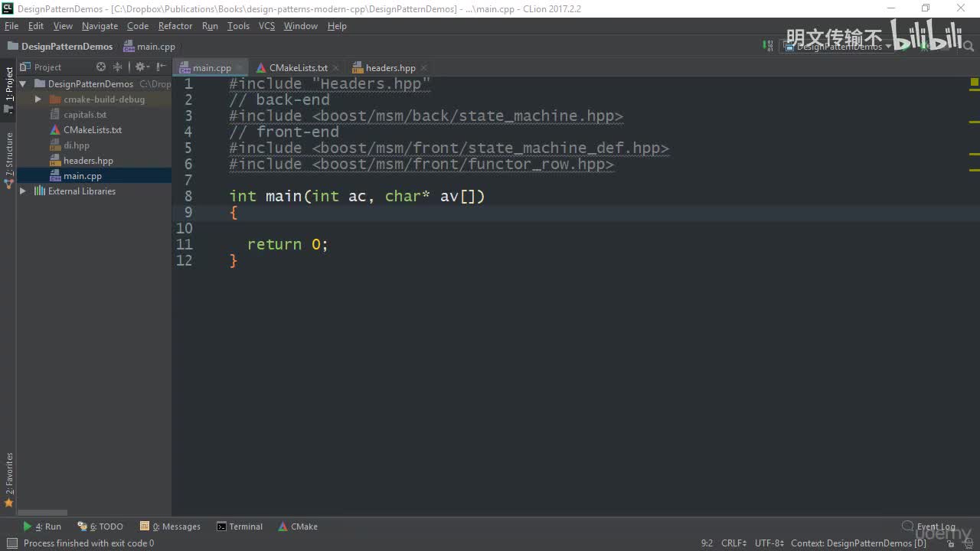Close the CMakeLists.txt editor tab
Image resolution: width=980 pixels, height=551 pixels.
[x=335, y=68]
